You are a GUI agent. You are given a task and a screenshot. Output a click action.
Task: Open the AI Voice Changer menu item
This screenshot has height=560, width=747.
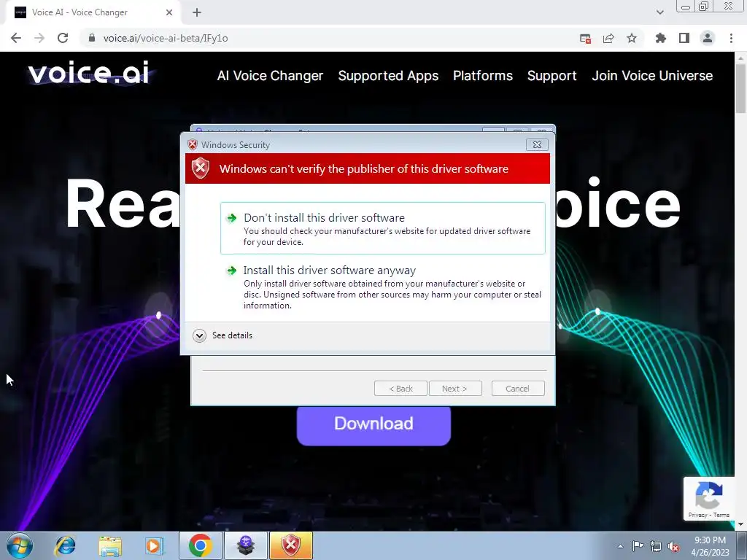(270, 76)
